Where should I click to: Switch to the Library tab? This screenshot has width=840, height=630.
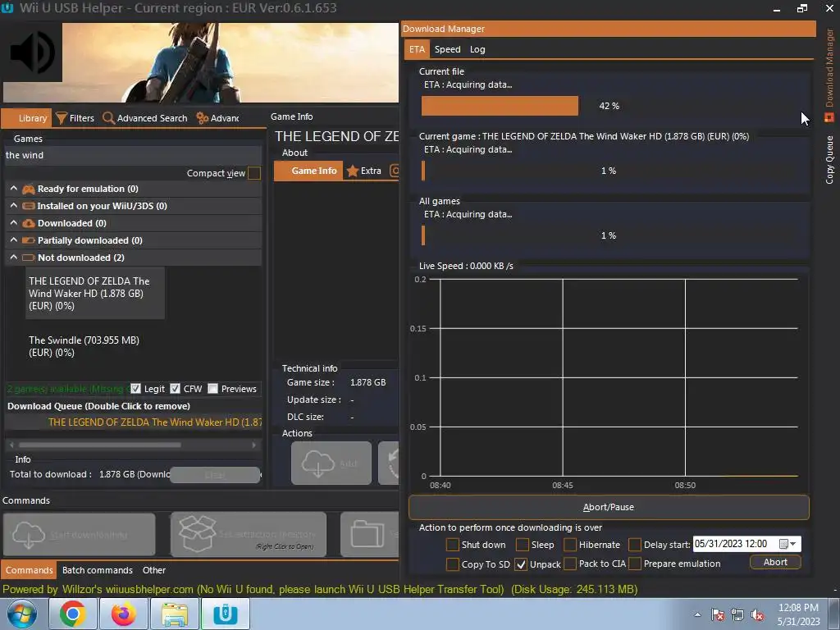(x=26, y=118)
